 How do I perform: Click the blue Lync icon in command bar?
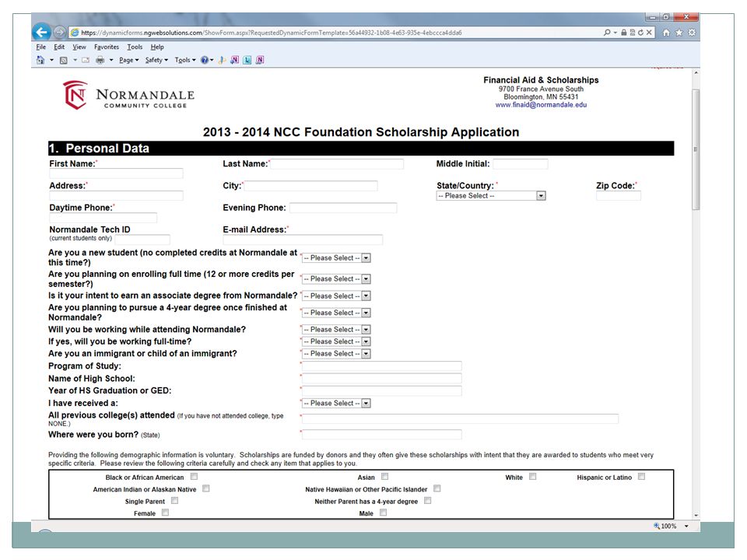(x=247, y=60)
